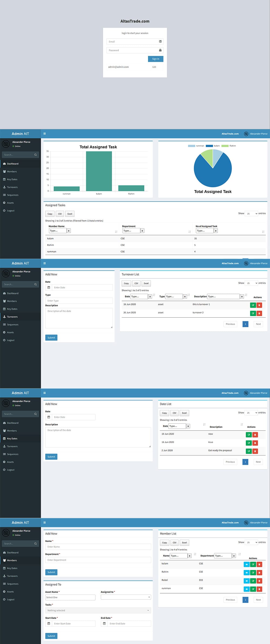Focus the Password input field

[x=132, y=50]
